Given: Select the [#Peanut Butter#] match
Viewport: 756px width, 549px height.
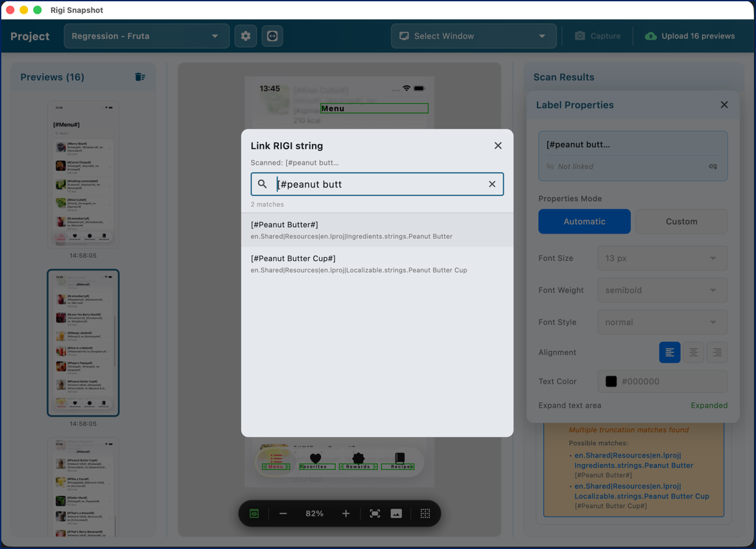Looking at the screenshot, I should click(x=377, y=230).
